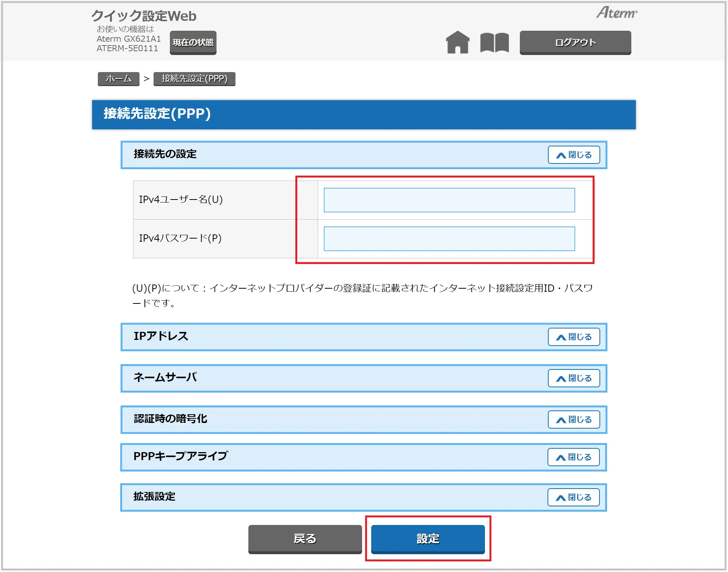
Task: Select the 接続先設定(PPP) breadcrumb
Action: pos(195,79)
